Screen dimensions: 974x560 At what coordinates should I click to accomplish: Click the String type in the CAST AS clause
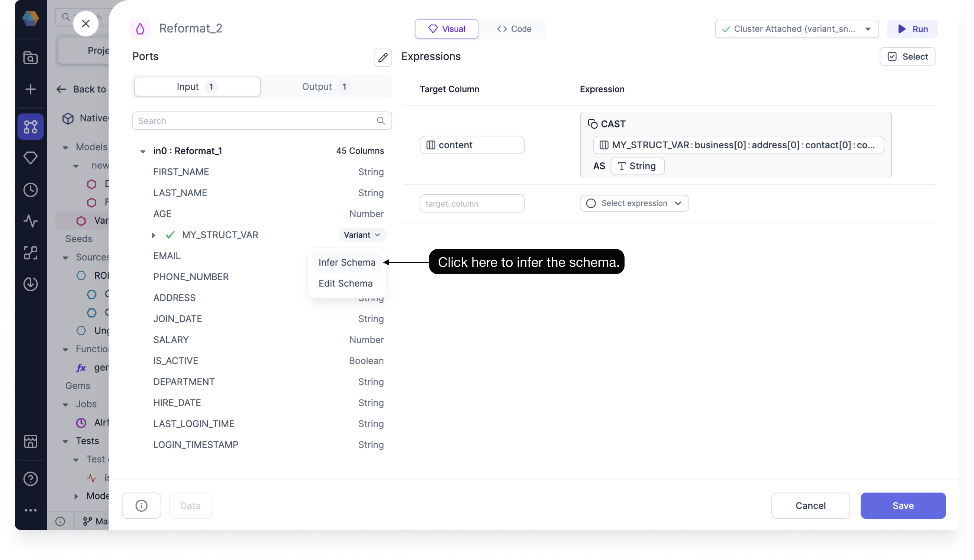637,166
